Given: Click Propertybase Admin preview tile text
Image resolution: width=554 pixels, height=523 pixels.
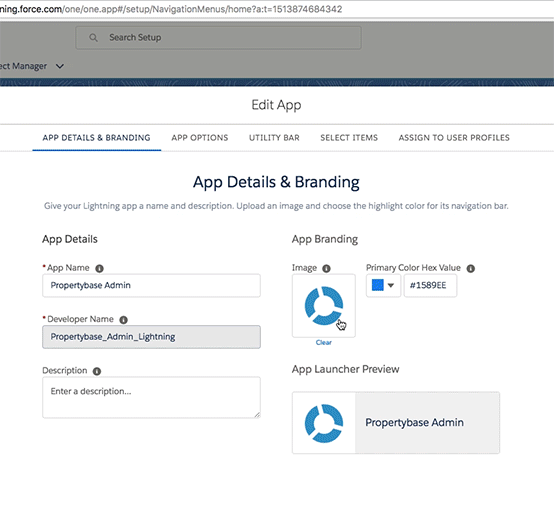Looking at the screenshot, I should point(414,423).
